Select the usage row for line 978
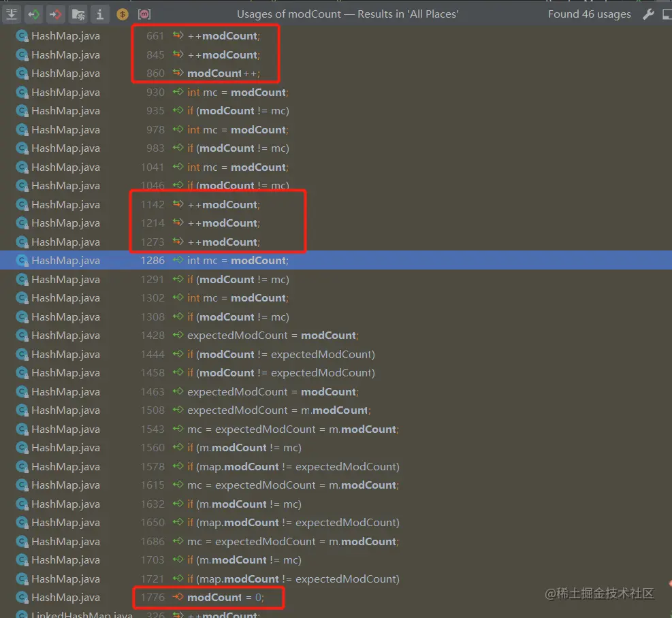672x618 pixels. point(336,129)
